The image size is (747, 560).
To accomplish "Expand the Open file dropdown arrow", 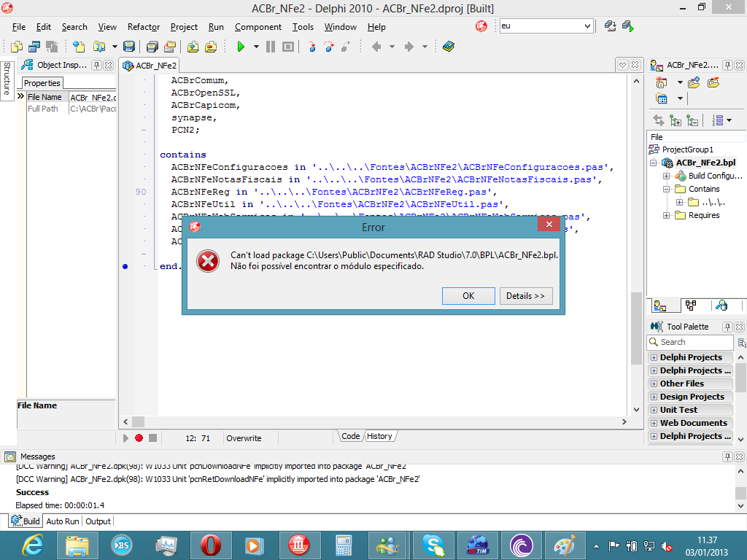I will (115, 47).
